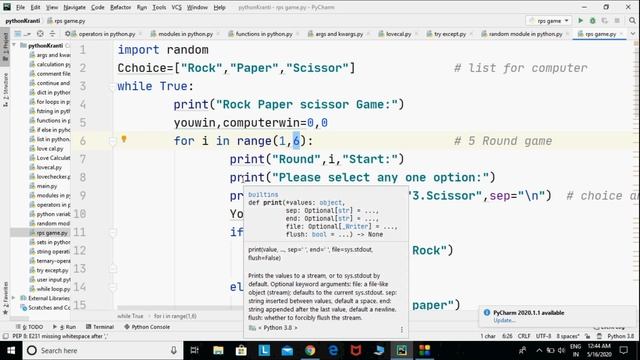Click the Python 3.8 interpreter status widget
This screenshot has width=640, height=360.
pyautogui.click(x=620, y=336)
